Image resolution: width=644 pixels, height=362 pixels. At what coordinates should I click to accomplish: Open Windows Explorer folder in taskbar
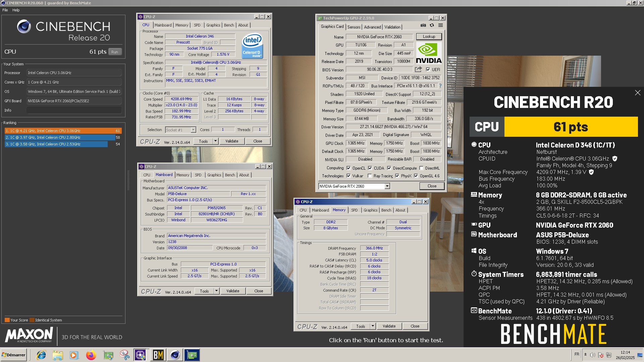tap(58, 355)
